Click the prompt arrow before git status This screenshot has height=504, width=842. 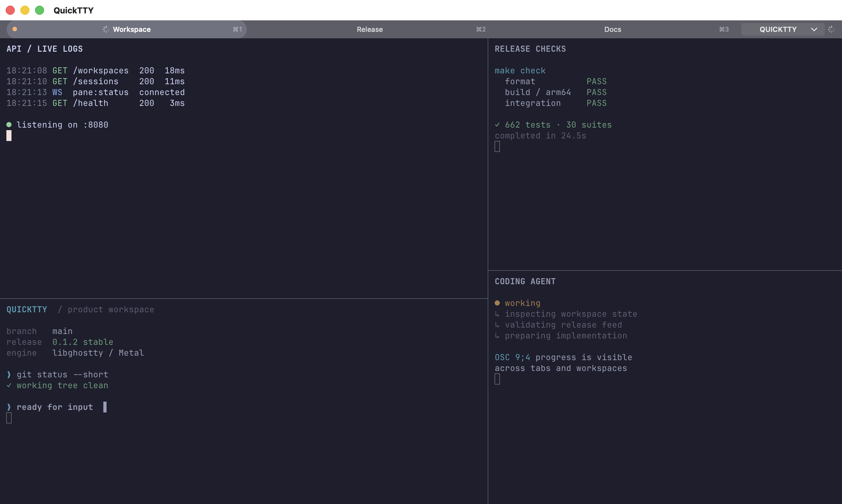9,374
